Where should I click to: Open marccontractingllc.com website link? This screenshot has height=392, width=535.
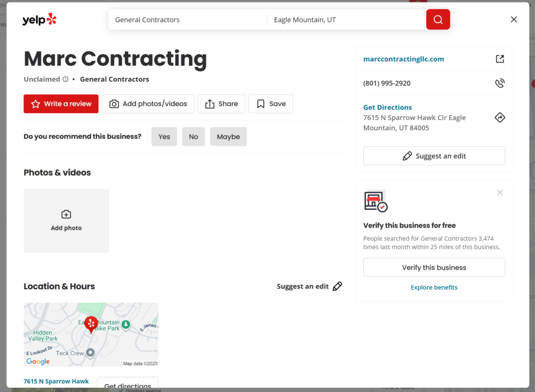coord(403,59)
